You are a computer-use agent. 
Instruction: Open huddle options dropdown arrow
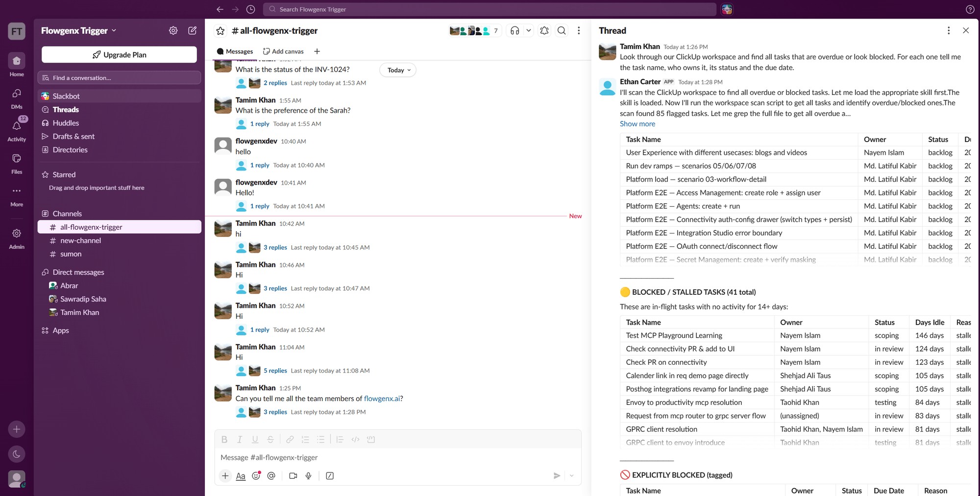pos(528,31)
